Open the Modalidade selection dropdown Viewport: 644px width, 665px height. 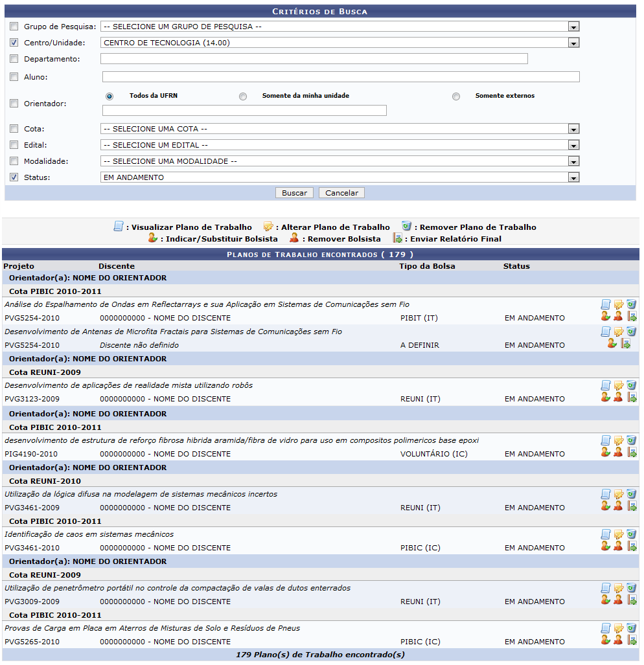click(573, 161)
